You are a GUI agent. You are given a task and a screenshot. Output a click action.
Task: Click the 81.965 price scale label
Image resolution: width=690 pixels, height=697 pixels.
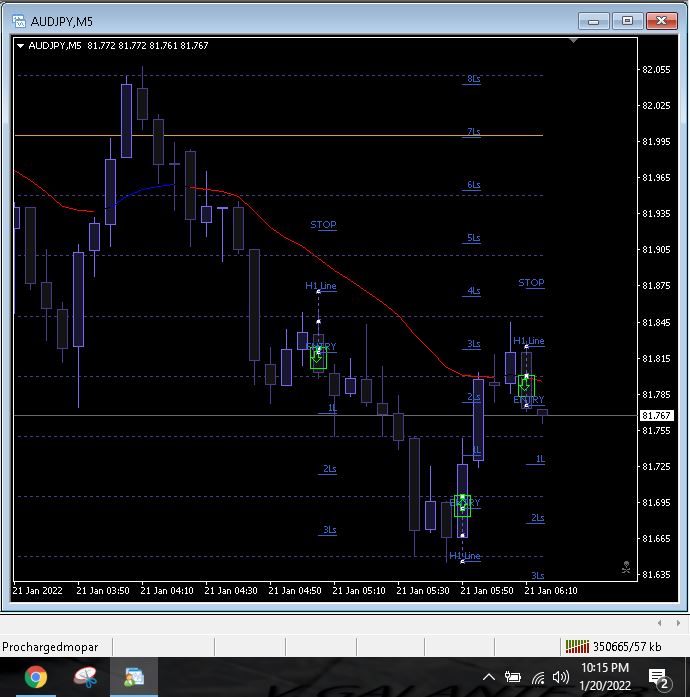[x=656, y=177]
